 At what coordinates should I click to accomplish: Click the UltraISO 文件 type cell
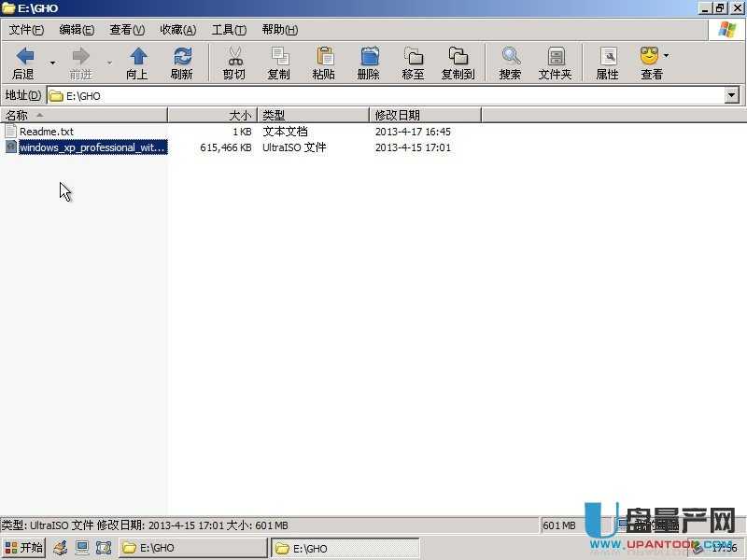pyautogui.click(x=294, y=147)
